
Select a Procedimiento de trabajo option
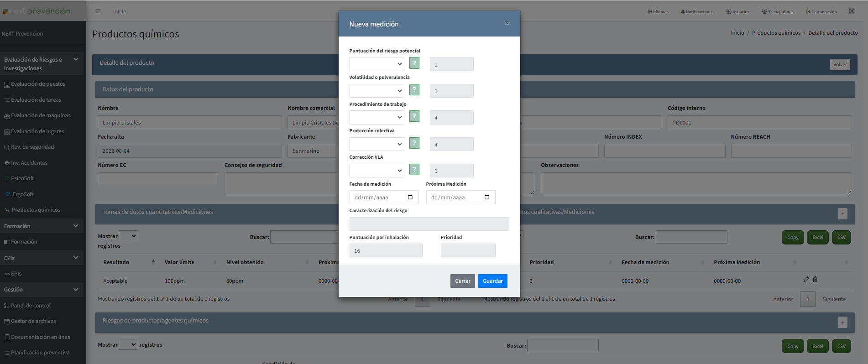[376, 117]
